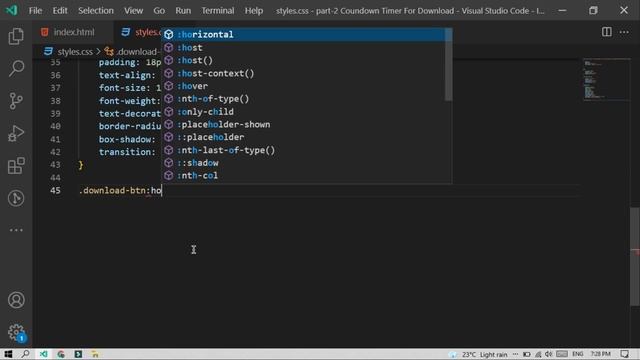Open the volume icon in system tray

(x=549, y=354)
